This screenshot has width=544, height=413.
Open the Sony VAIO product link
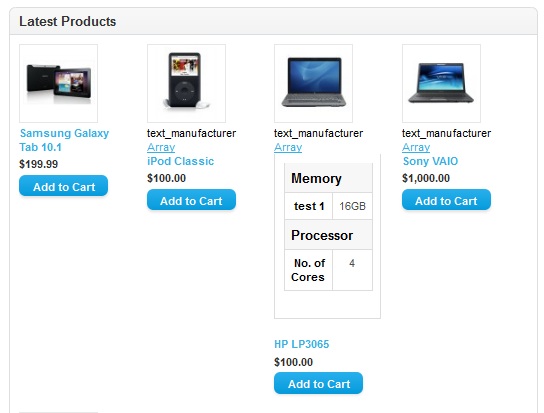pyautogui.click(x=430, y=161)
